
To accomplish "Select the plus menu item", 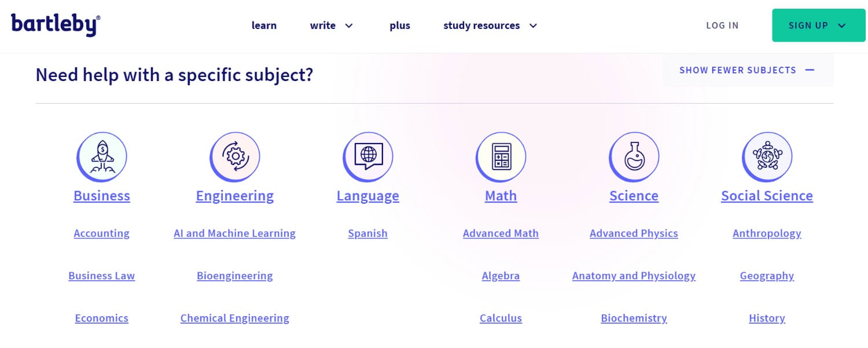I will (400, 25).
